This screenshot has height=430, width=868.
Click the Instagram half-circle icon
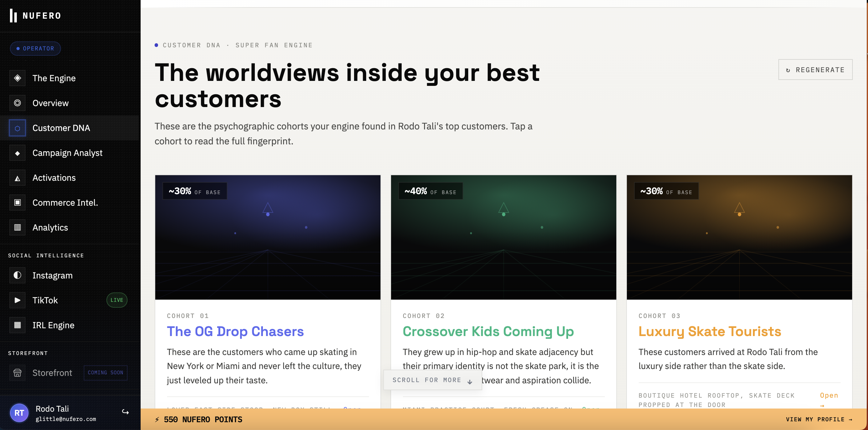[17, 275]
